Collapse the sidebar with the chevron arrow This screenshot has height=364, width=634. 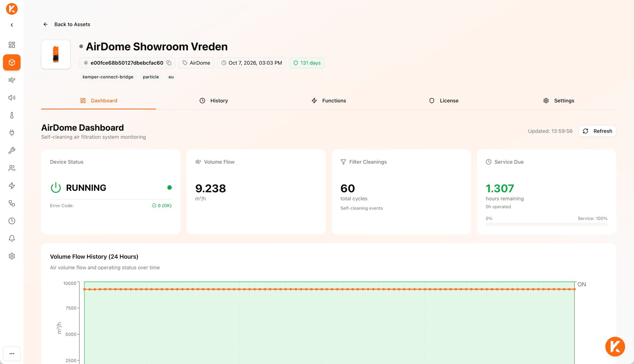coord(12,25)
